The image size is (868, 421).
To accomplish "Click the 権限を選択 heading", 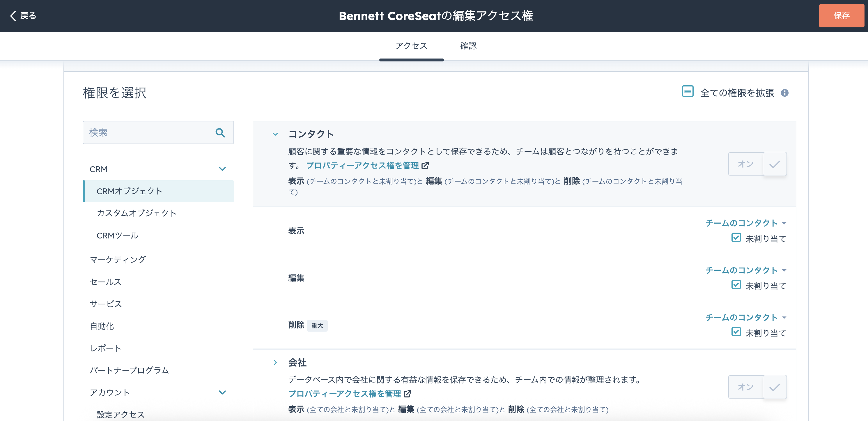I will click(115, 93).
